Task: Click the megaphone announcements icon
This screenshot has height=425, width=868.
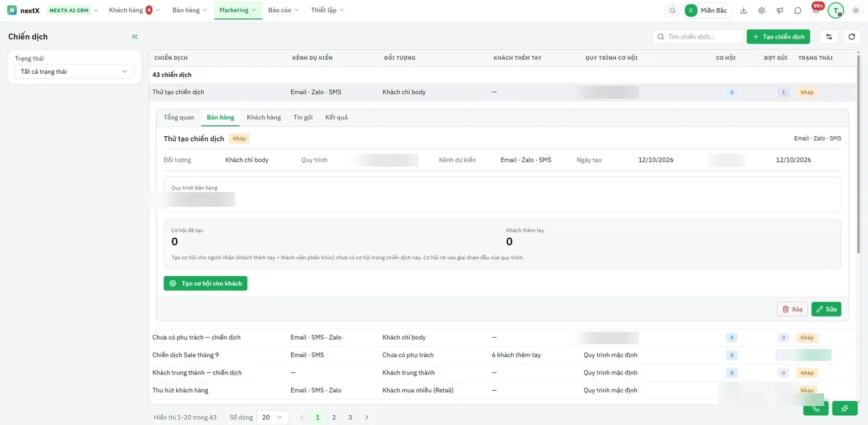Action: [x=780, y=10]
